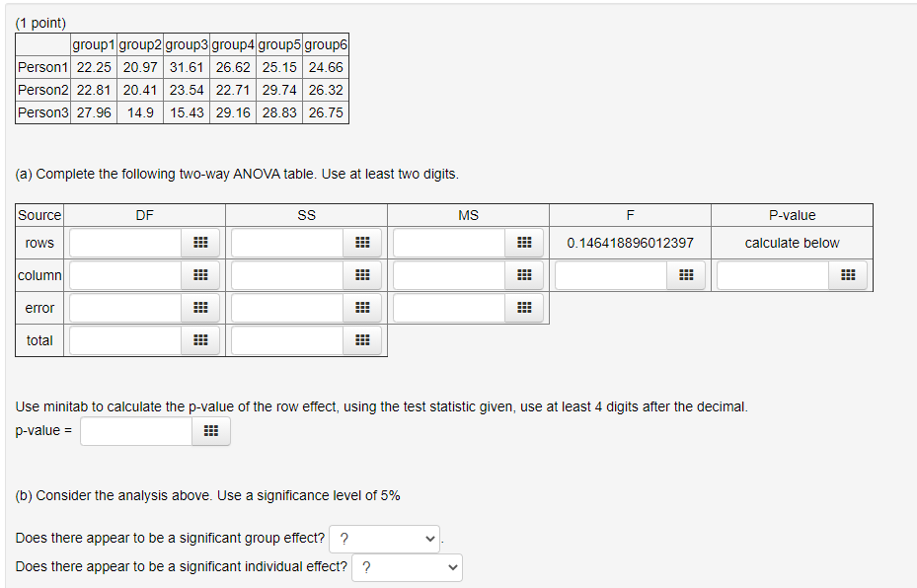Open the equation editor for rows MS
This screenshot has height=588, width=917.
(524, 243)
